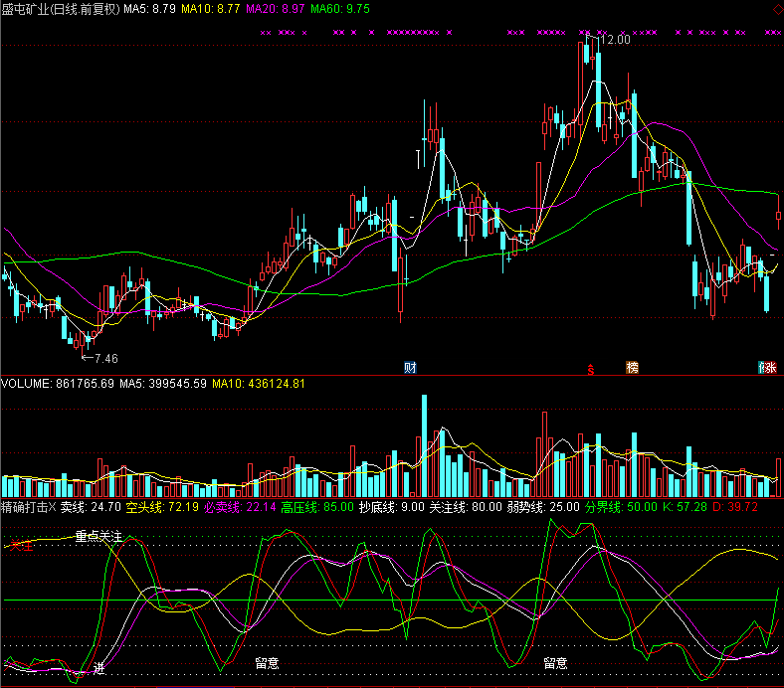
Task: Click the red D: 39.72 value
Action: click(735, 507)
